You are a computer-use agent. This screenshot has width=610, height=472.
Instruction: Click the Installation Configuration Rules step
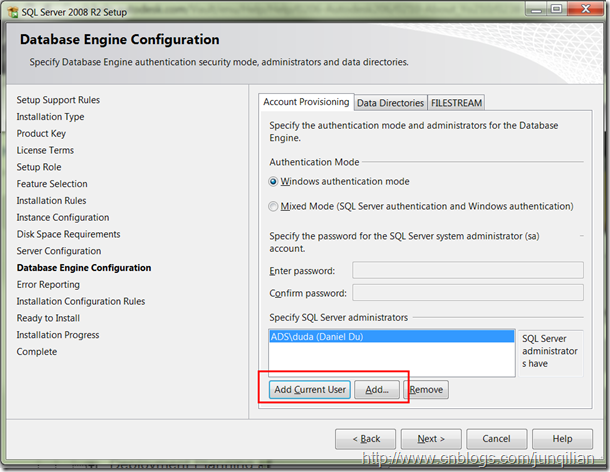81,301
